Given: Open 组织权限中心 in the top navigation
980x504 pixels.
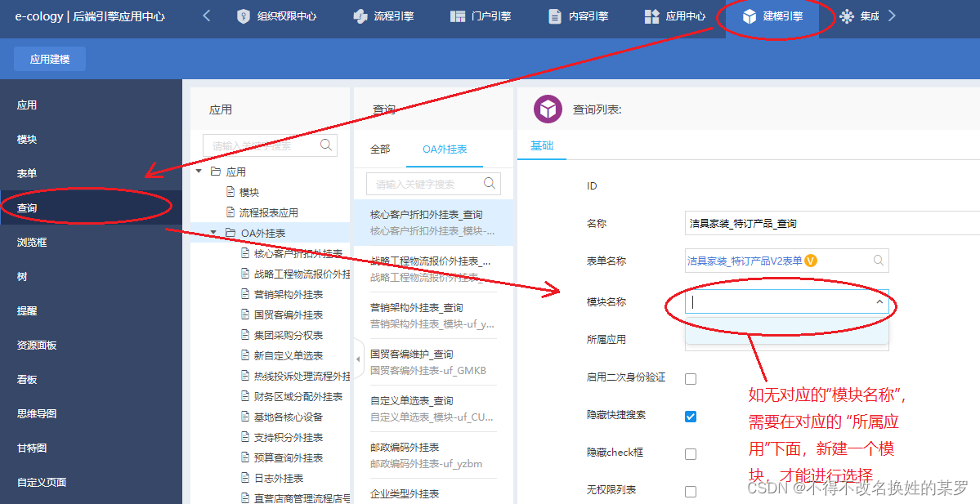Looking at the screenshot, I should click(276, 16).
